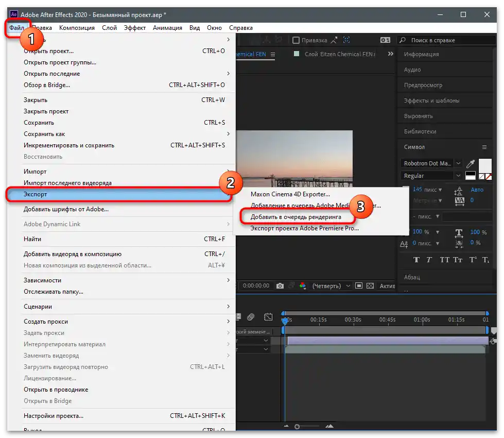
Task: Open the Файл menu
Action: pos(16,28)
